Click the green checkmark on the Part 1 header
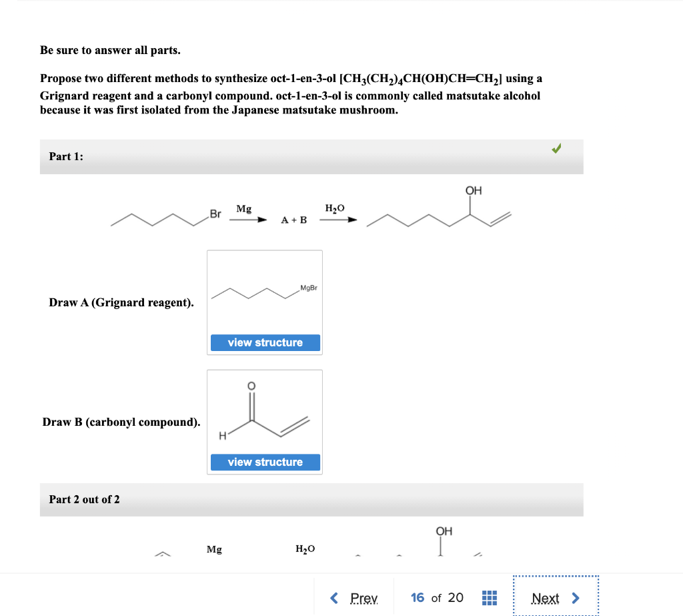Image resolution: width=683 pixels, height=616 pixels. [x=556, y=149]
